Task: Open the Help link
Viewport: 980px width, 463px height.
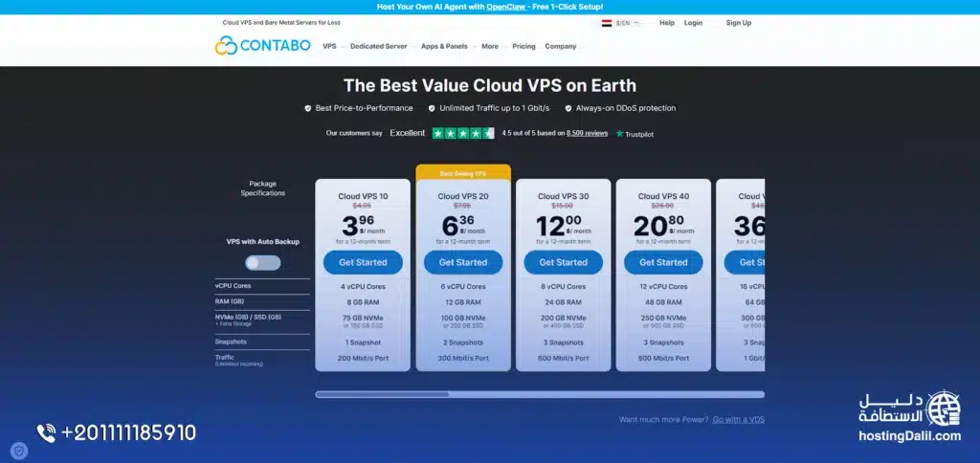Action: click(x=667, y=23)
